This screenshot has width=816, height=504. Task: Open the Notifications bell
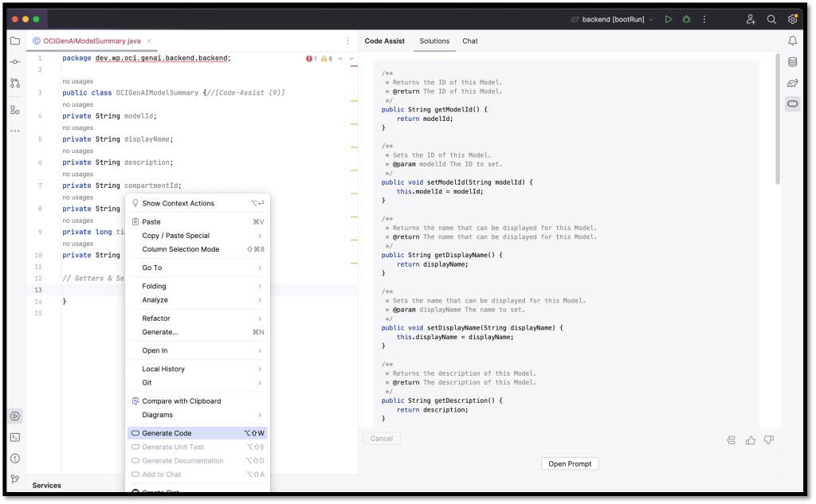(x=790, y=40)
